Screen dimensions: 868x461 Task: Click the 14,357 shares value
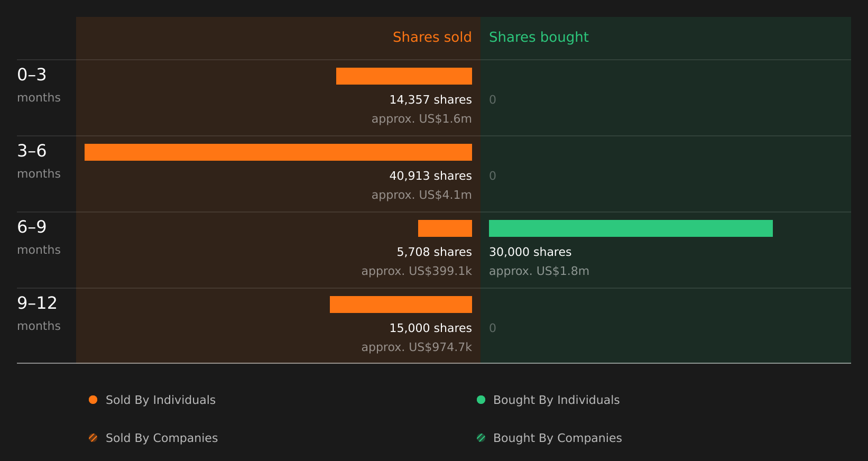click(x=431, y=100)
